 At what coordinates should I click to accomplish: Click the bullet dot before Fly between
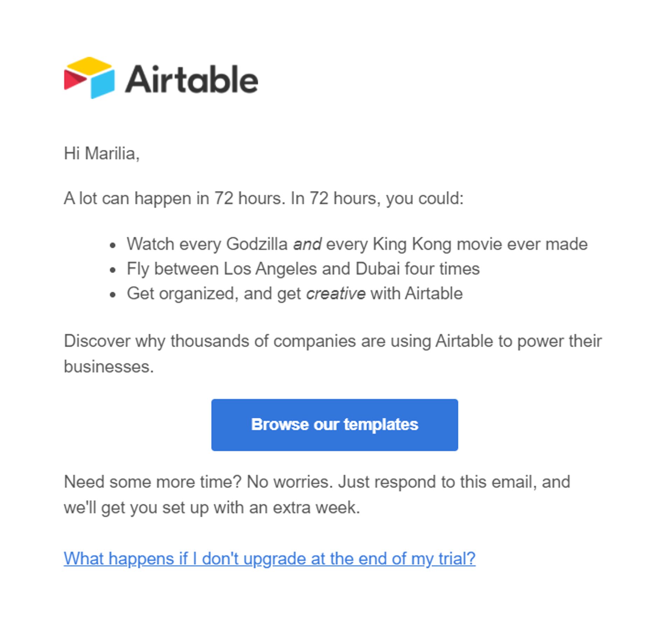pos(112,270)
